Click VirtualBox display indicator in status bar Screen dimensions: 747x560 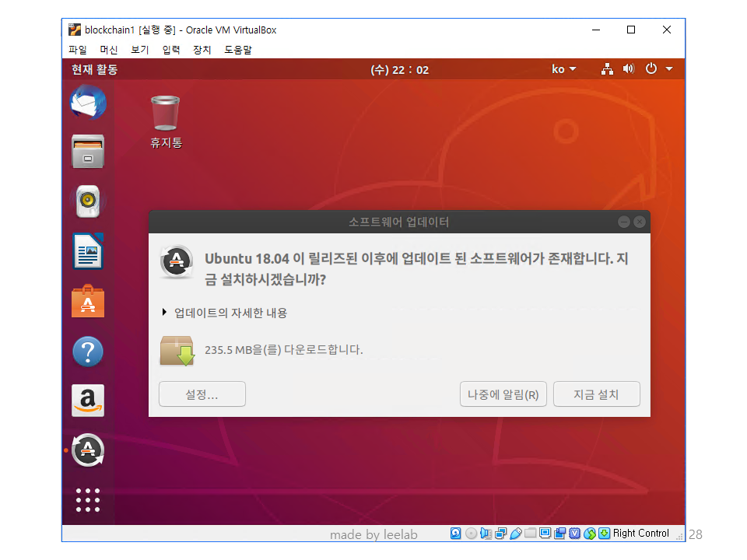545,534
